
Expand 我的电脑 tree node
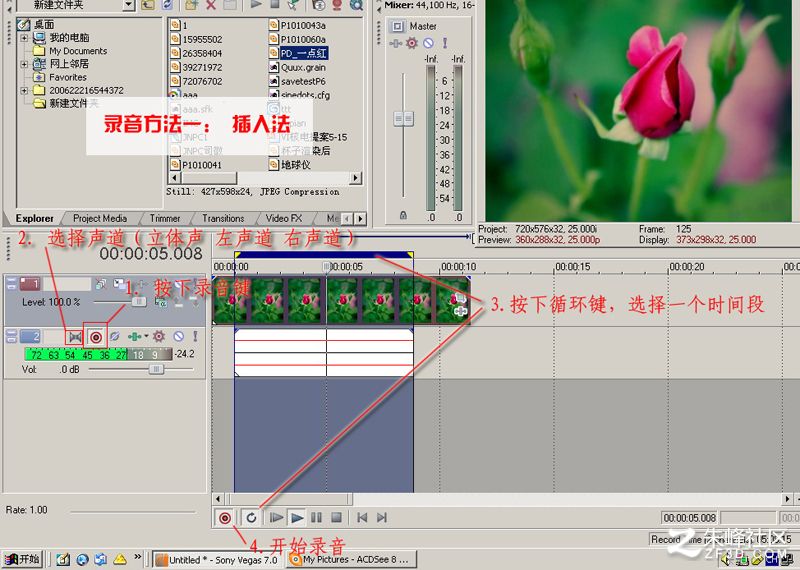[x=24, y=38]
